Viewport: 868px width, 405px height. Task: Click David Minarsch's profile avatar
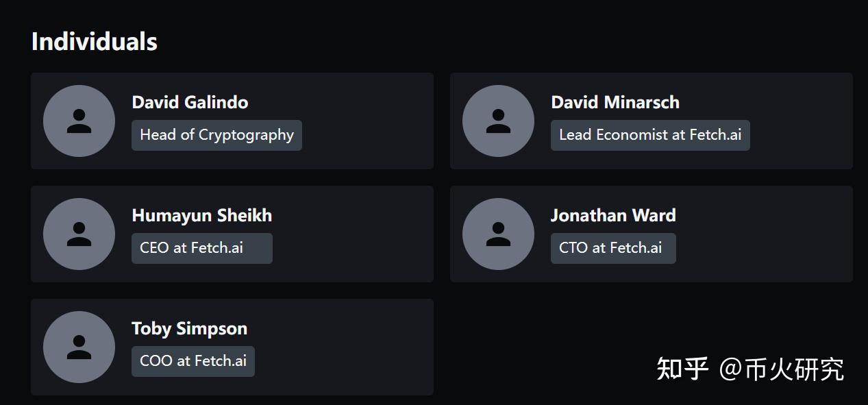498,121
